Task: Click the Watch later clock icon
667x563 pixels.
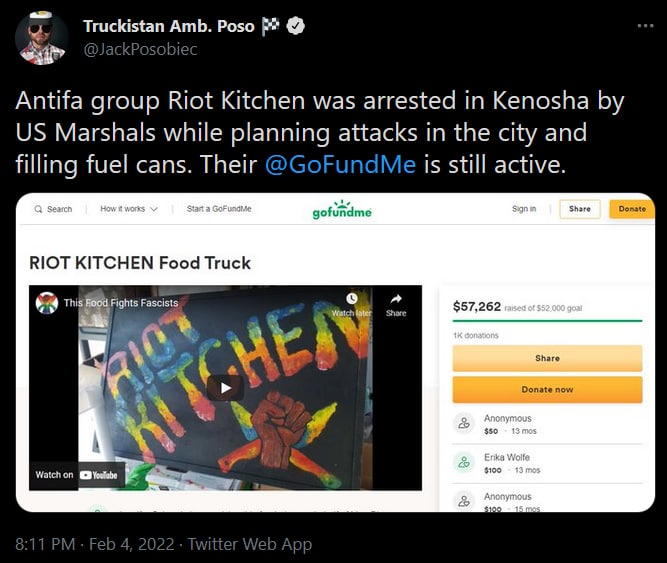Action: [351, 299]
